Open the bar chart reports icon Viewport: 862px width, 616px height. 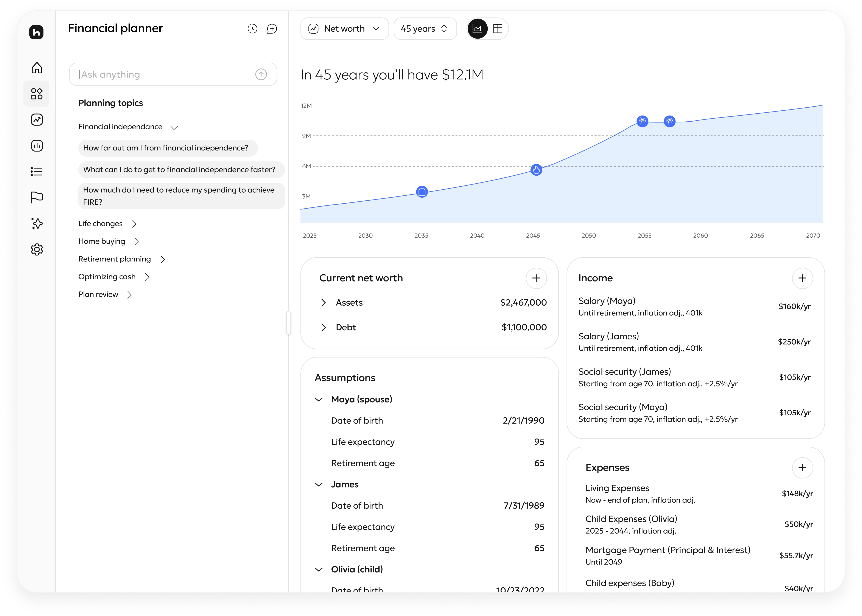(x=36, y=146)
